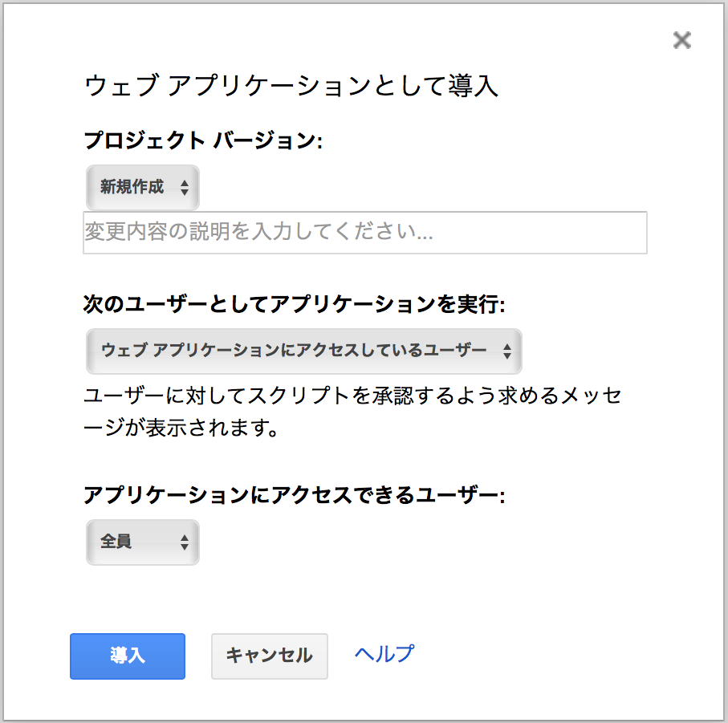Open the ヘルプ help link
Viewport: 728px width, 723px height.
click(383, 654)
